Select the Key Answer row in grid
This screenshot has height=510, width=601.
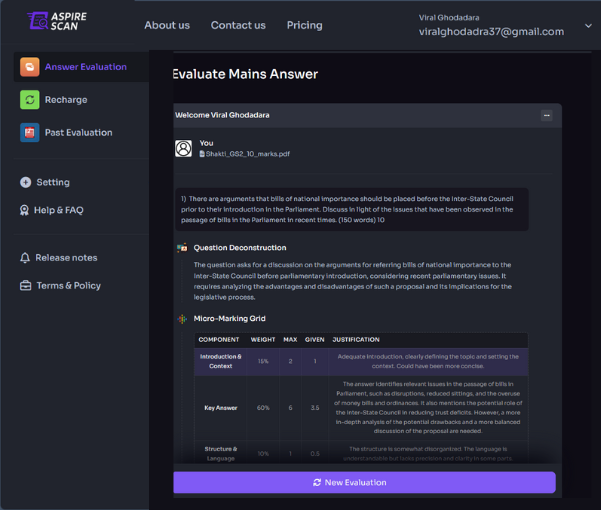[x=219, y=408]
